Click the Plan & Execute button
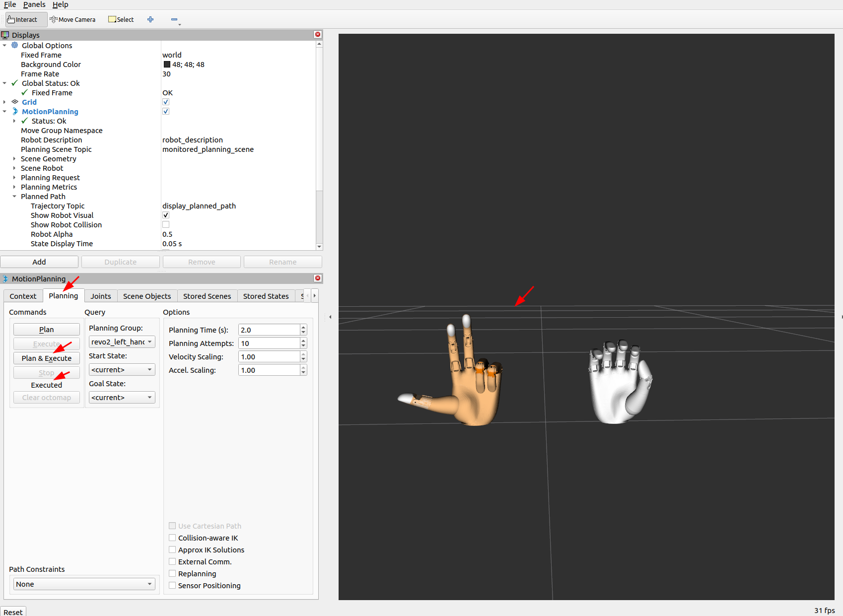Viewport: 843px width, 616px height. click(x=47, y=358)
